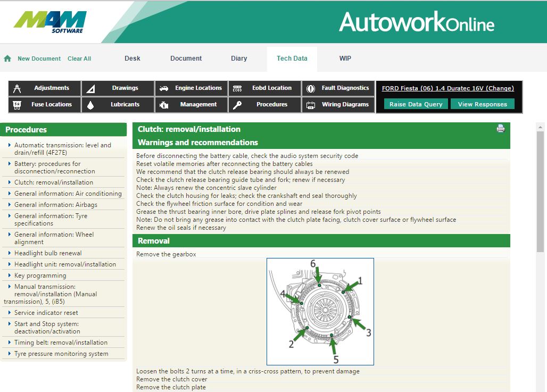Image resolution: width=547 pixels, height=392 pixels.
Task: Expand Service indicator reset item
Action: pyautogui.click(x=46, y=313)
